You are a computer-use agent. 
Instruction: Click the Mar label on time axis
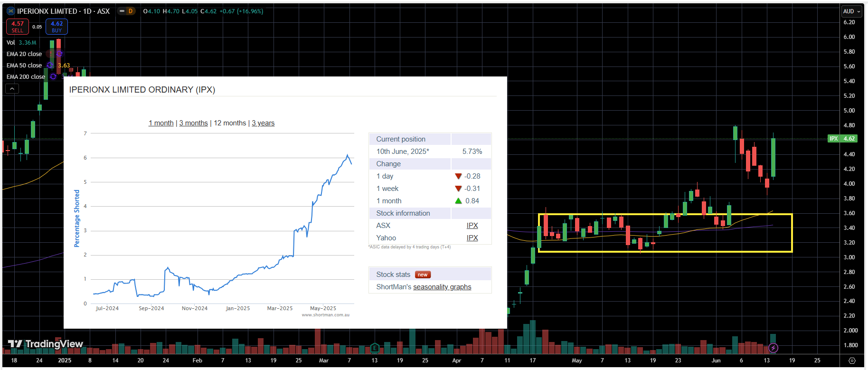(x=324, y=361)
